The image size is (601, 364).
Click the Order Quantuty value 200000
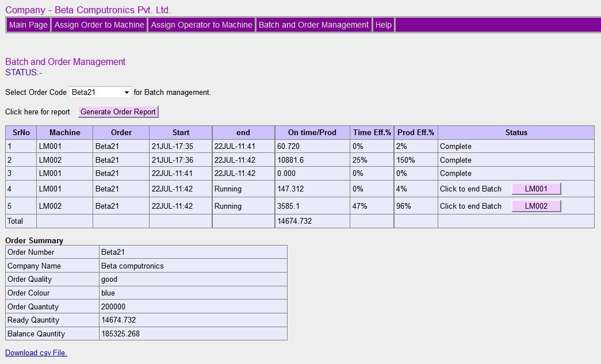113,306
